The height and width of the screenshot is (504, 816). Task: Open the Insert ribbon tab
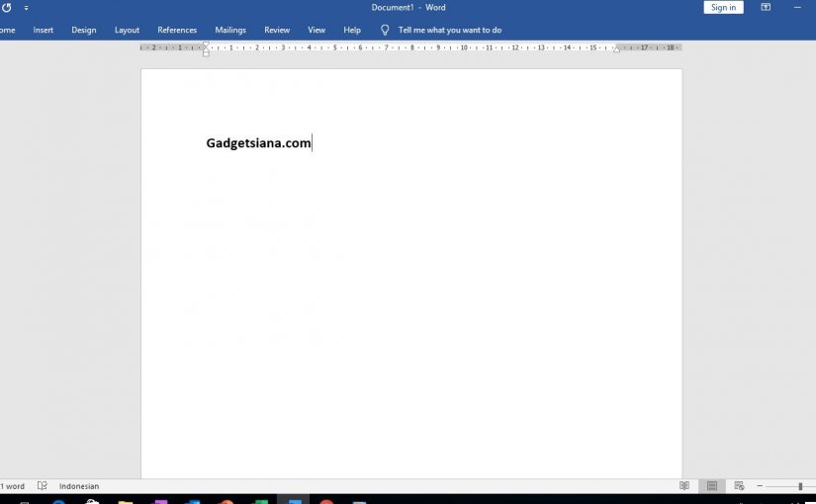(44, 31)
